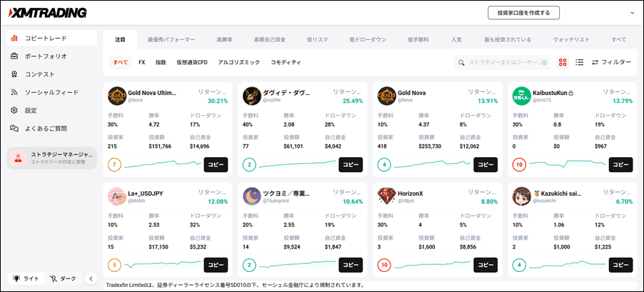
Task: Click risk score 10 on KaibustuKun card
Action: coord(519,165)
